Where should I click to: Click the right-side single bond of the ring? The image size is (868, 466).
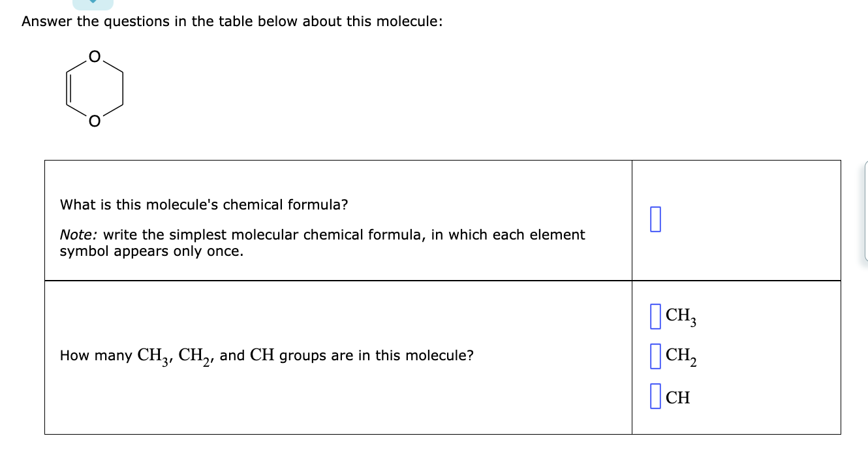coord(123,89)
